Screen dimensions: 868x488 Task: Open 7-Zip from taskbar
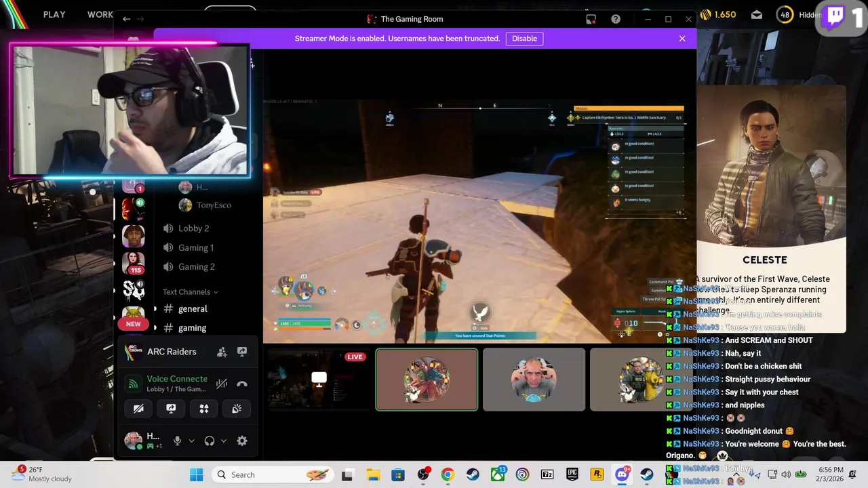coord(547,474)
